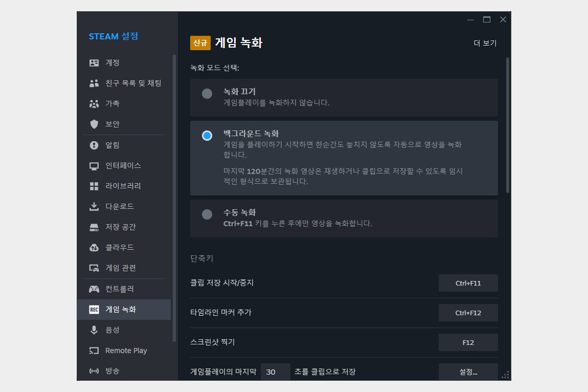Switch to 라이브러리 settings

click(x=124, y=186)
